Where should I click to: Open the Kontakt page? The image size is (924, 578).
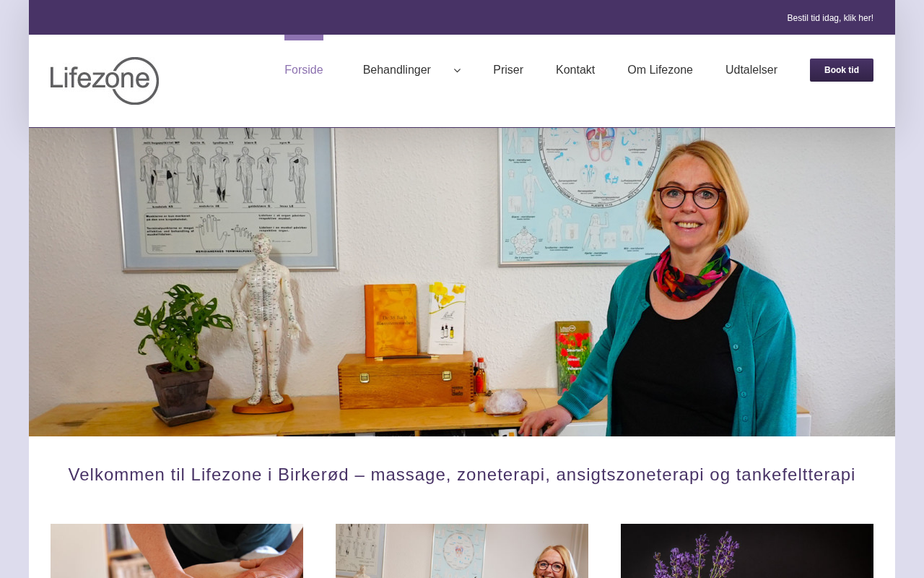pyautogui.click(x=575, y=70)
